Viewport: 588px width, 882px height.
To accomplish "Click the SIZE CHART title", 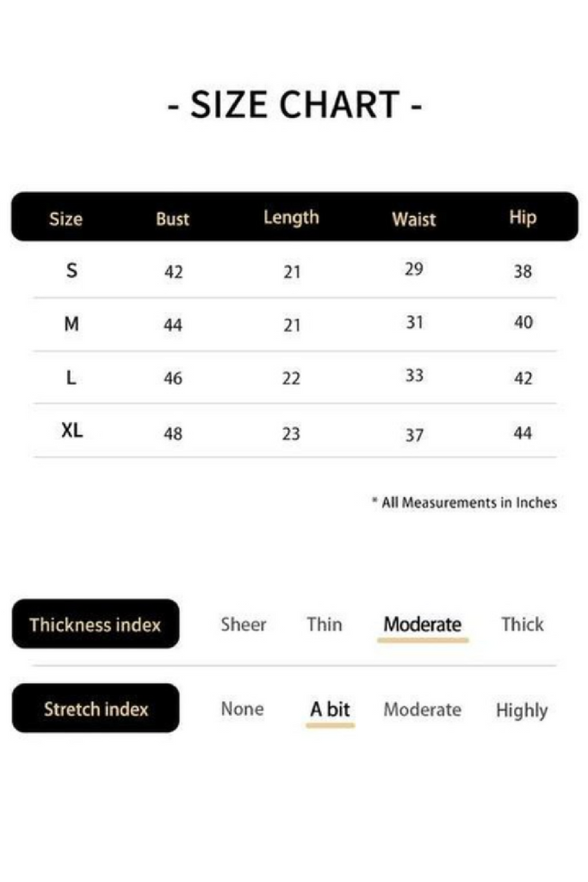I will coord(294,104).
